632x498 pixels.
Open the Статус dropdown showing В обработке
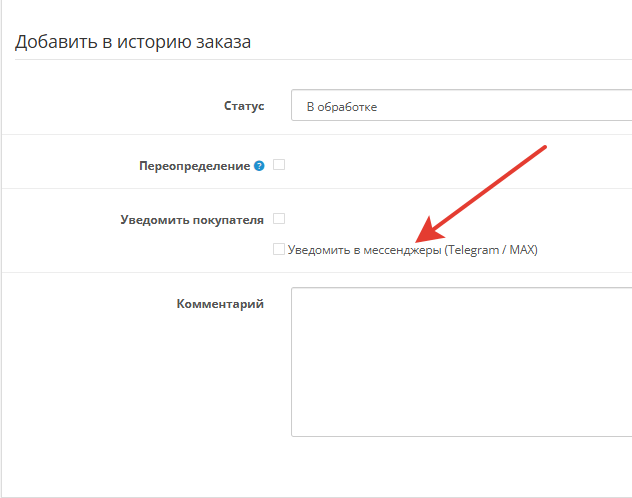[x=462, y=105]
